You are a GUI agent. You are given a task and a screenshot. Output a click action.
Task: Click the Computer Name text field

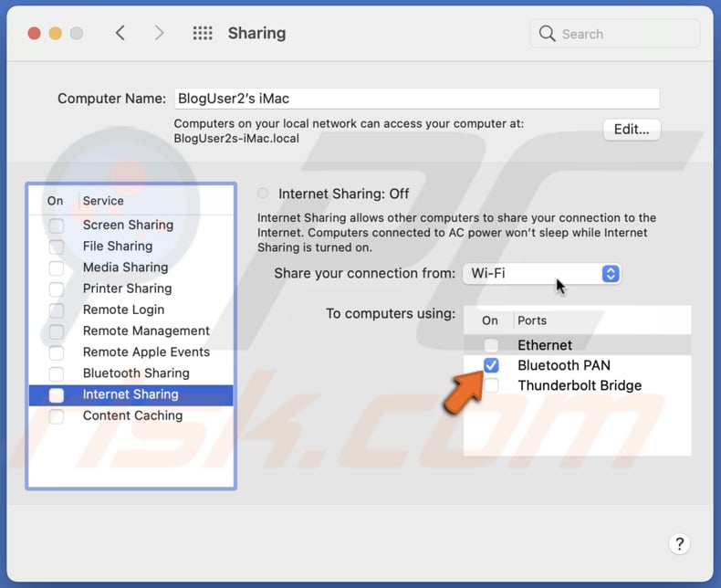(416, 99)
